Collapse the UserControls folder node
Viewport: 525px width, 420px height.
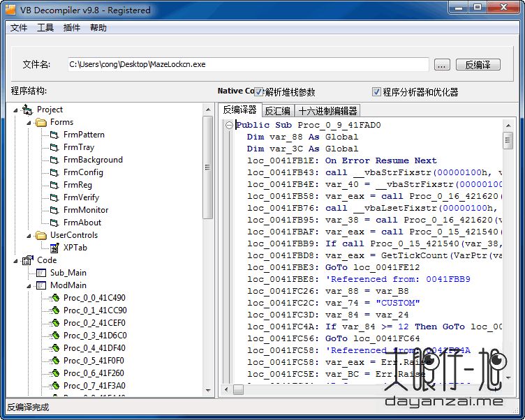(x=29, y=236)
